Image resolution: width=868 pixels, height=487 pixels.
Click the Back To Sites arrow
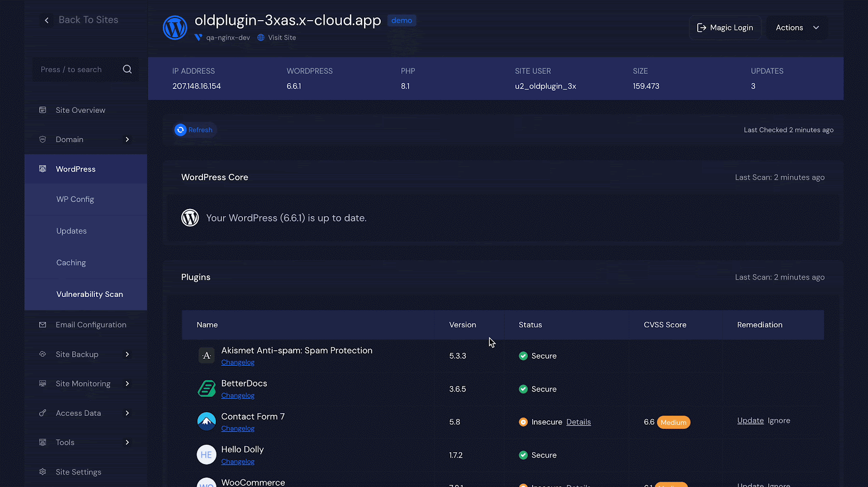tap(47, 20)
